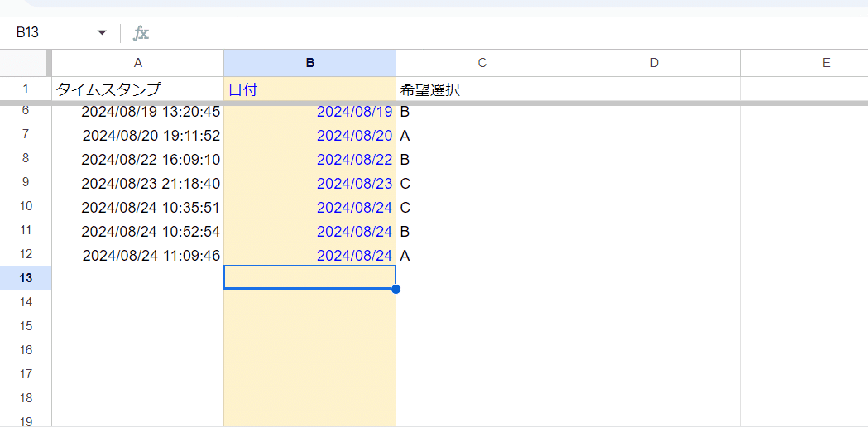This screenshot has height=427, width=868.
Task: Select row 15 header
Action: (26, 326)
